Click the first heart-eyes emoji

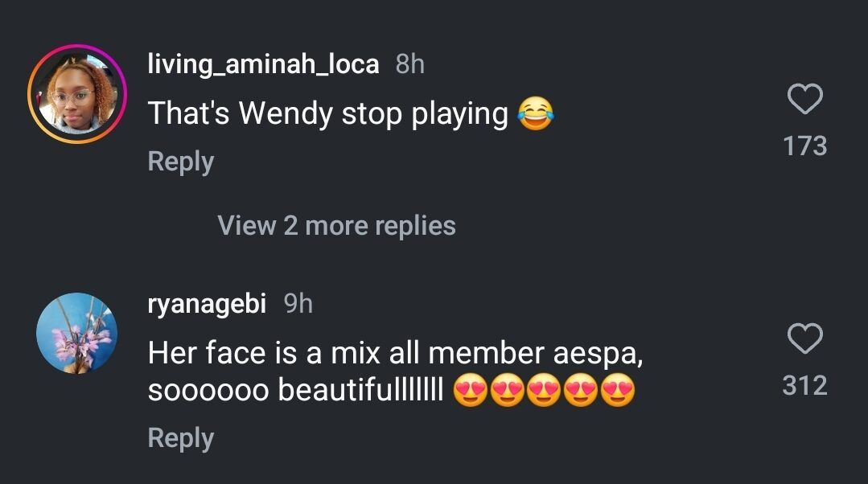tap(471, 392)
